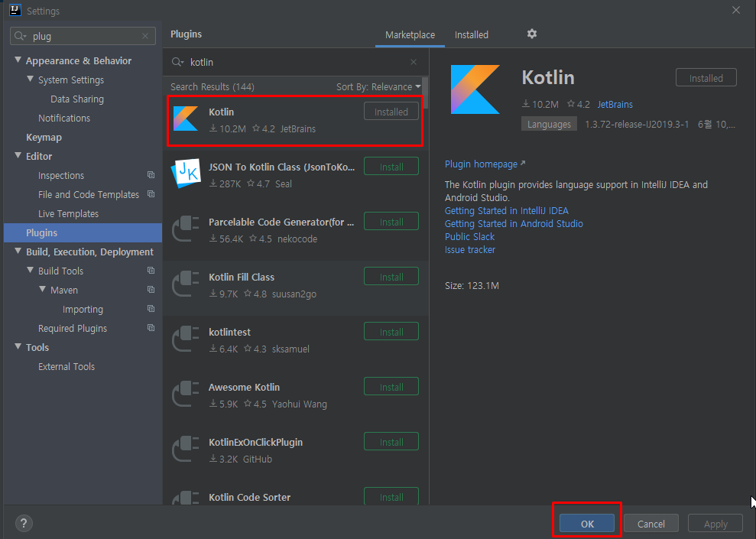The width and height of the screenshot is (756, 539).
Task: Click the Languages tag in plugin details
Action: pos(549,124)
